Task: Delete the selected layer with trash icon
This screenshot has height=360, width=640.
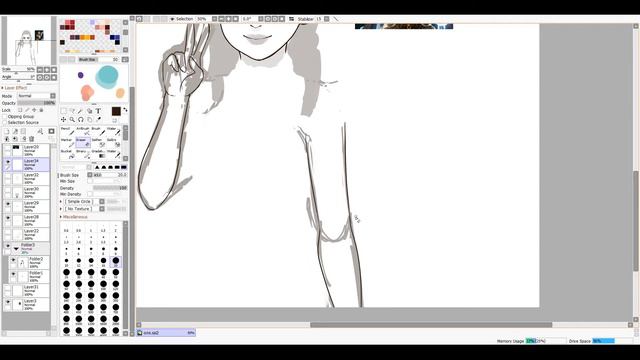Action: (x=31, y=139)
